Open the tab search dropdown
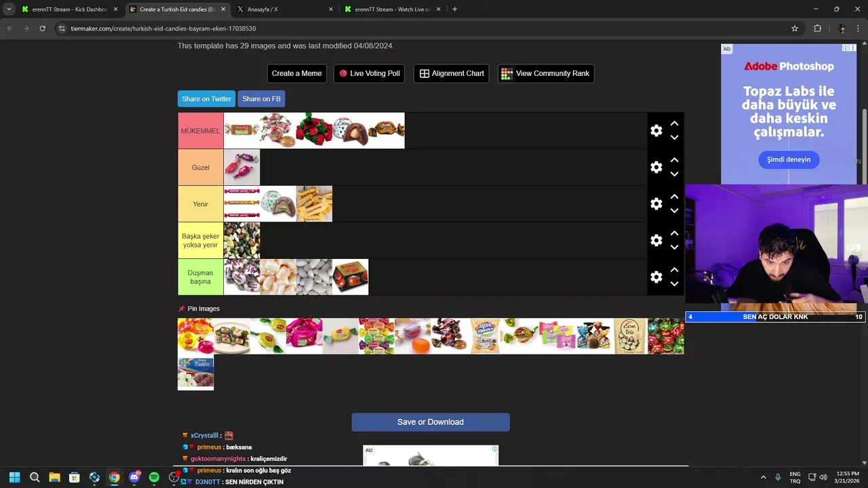 point(9,9)
